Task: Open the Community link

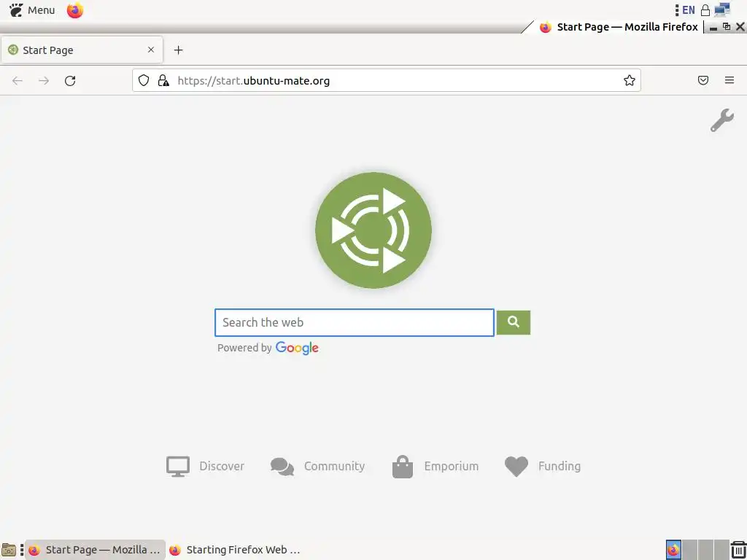Action: [334, 466]
